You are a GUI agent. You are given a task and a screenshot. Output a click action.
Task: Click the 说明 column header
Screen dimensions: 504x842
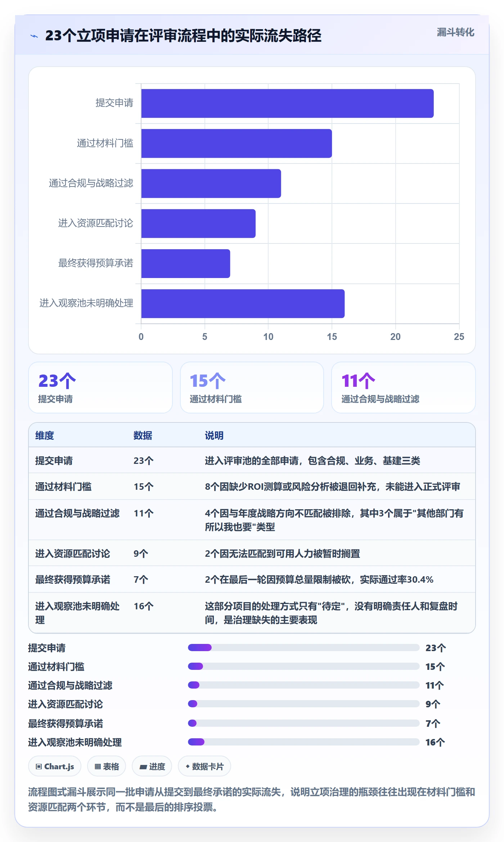(x=214, y=435)
